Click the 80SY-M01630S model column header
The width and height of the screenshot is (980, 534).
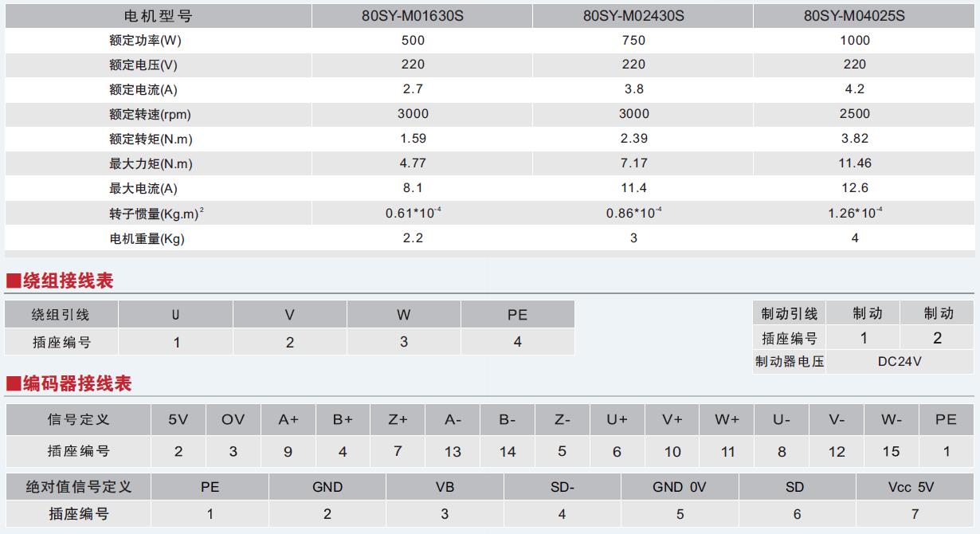coord(413,16)
